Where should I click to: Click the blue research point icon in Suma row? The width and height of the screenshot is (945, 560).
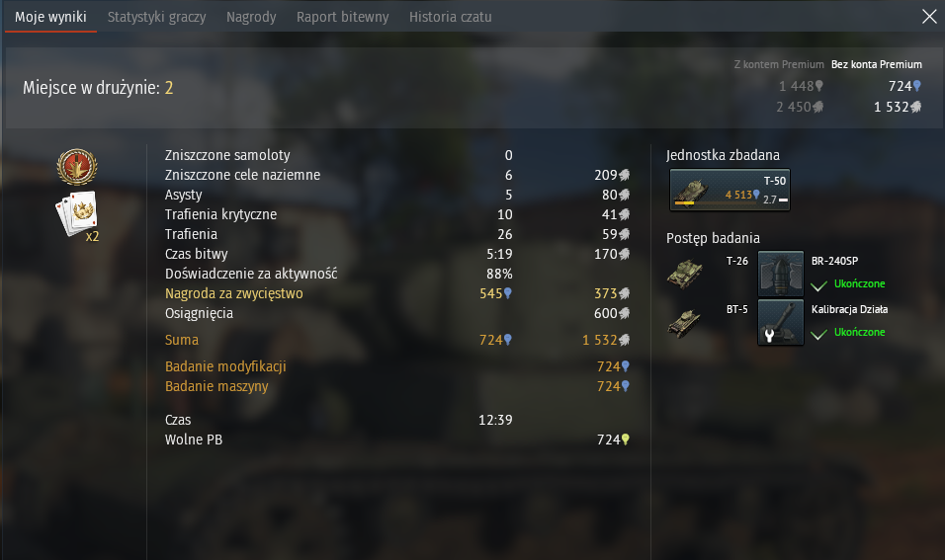pyautogui.click(x=507, y=340)
